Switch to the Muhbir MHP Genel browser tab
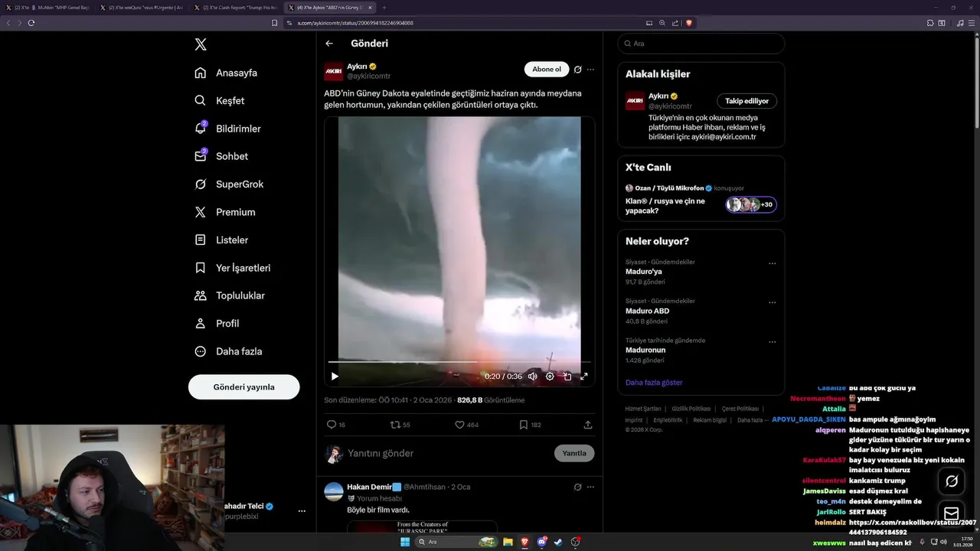 (49, 8)
